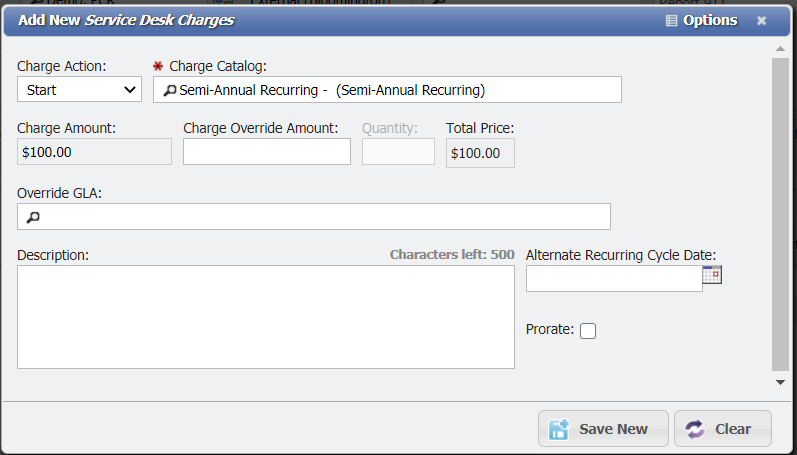Click the Charge Catalog Semi-Annual Recurring field

(395, 90)
